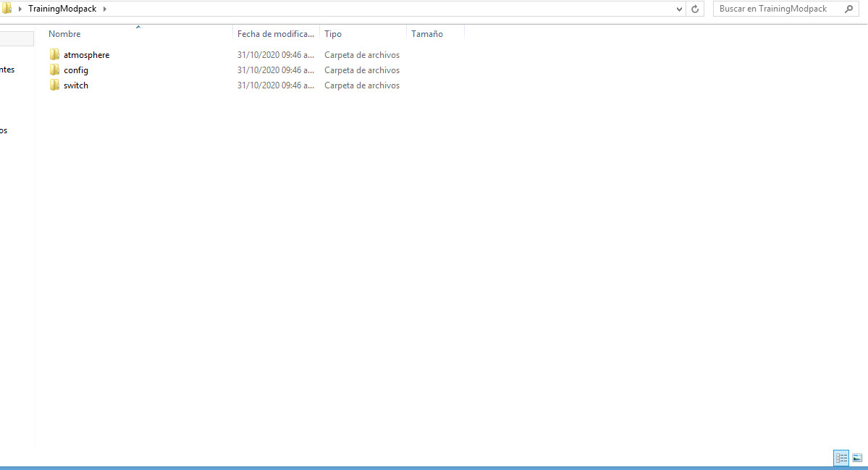Expand the arrow after TrainingModpack breadcrumb
Image resolution: width=868 pixels, height=470 pixels.
pyautogui.click(x=104, y=9)
